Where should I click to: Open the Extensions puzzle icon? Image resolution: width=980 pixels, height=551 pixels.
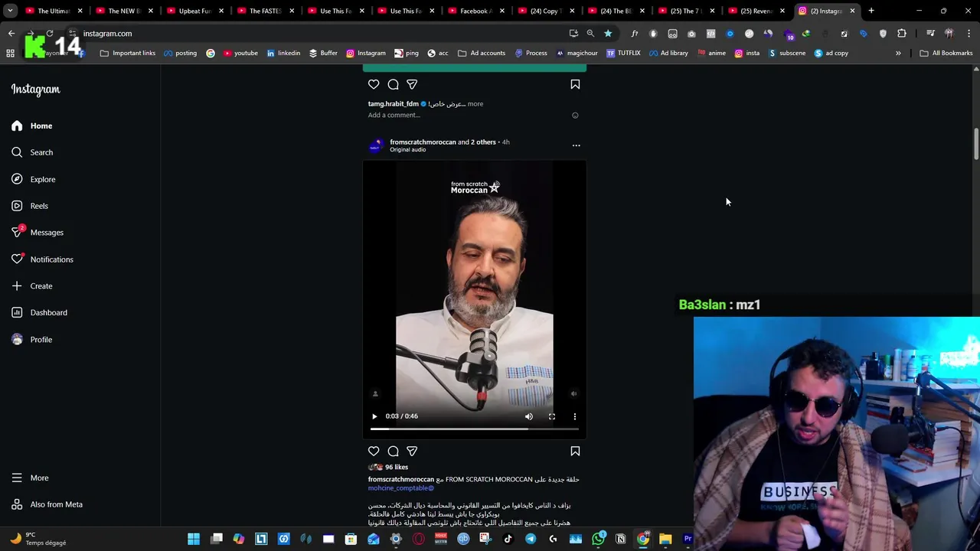click(x=901, y=34)
